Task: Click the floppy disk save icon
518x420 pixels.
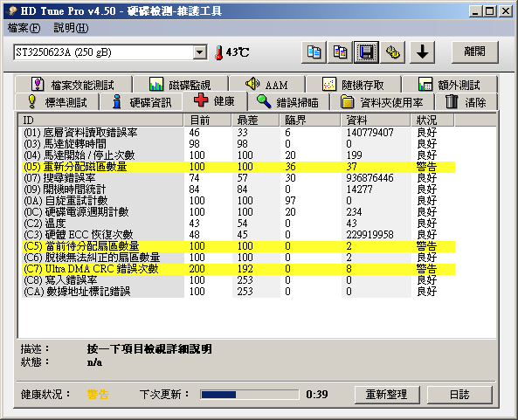Action: pos(366,52)
